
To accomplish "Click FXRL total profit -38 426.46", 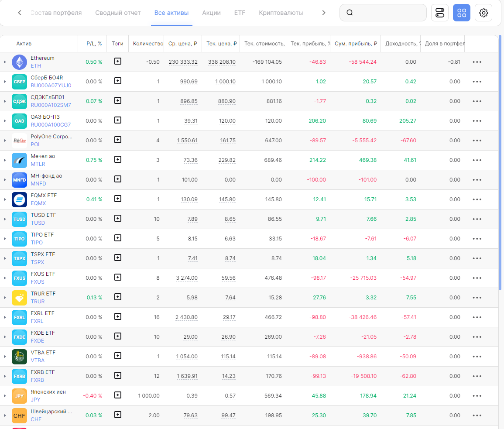I will [363, 317].
